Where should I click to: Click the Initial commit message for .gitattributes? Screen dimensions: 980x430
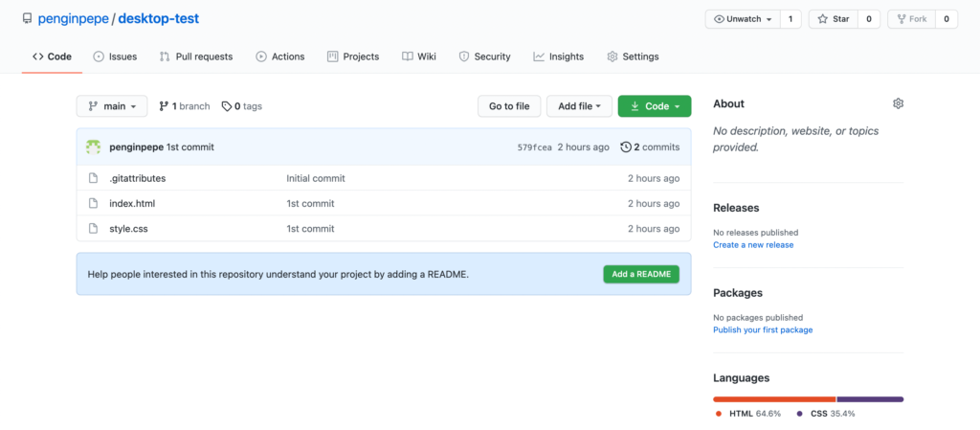pyautogui.click(x=316, y=178)
